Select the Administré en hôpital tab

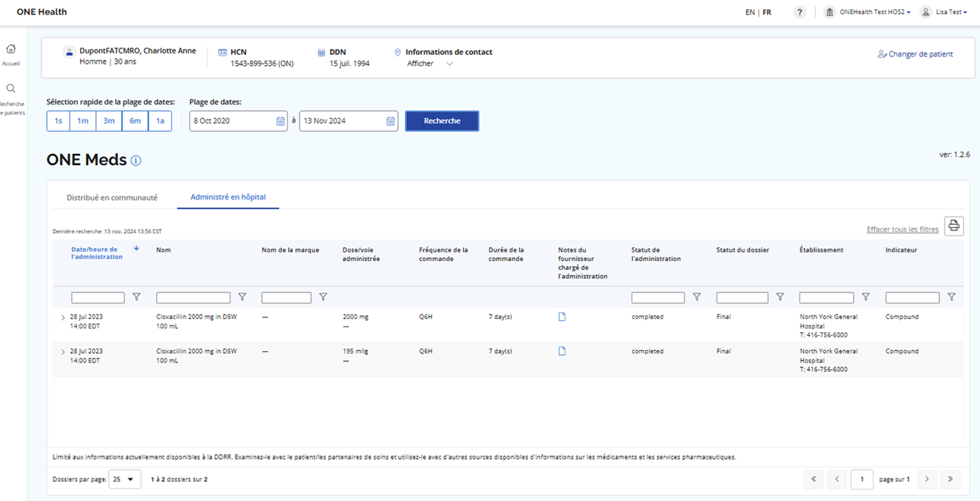point(228,197)
